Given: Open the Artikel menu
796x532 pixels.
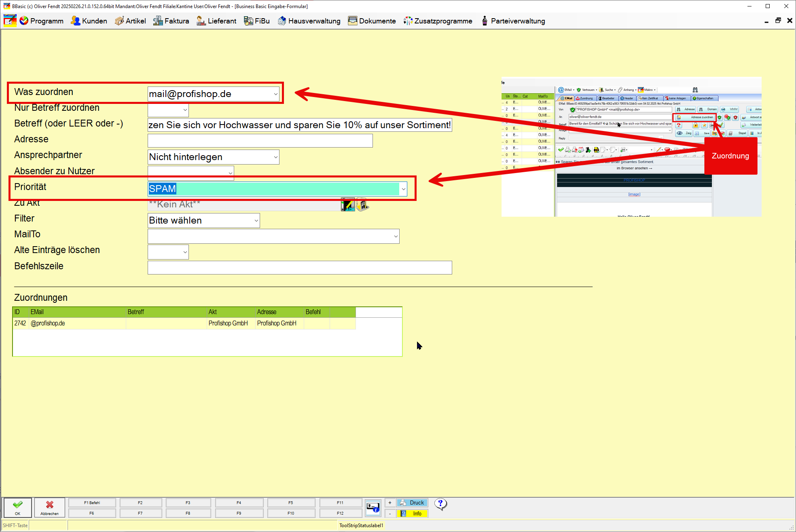Looking at the screenshot, I should point(130,21).
